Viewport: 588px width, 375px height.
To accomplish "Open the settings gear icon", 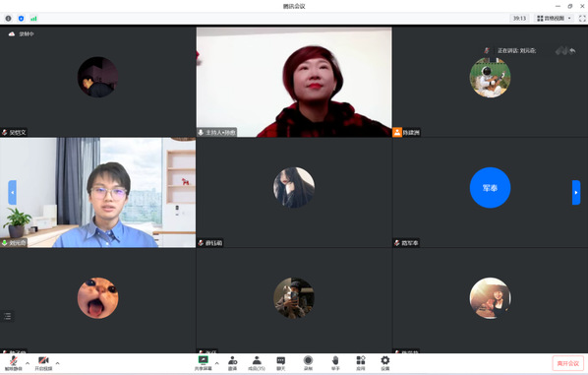I will (x=385, y=363).
